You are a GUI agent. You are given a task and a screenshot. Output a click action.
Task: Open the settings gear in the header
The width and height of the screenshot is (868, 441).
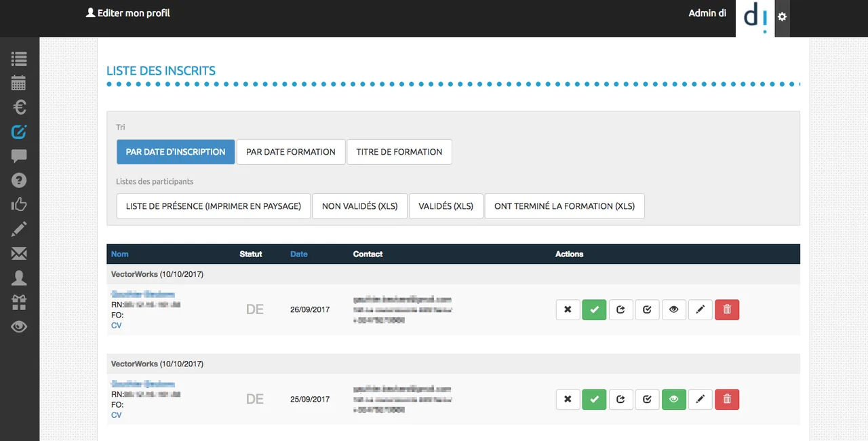[782, 17]
